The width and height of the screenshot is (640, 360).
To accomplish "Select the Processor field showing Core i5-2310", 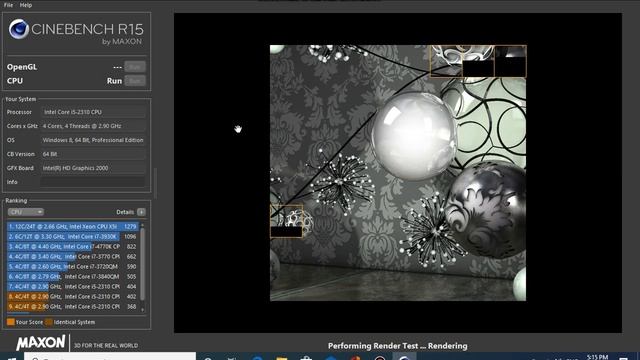I will pos(93,112).
